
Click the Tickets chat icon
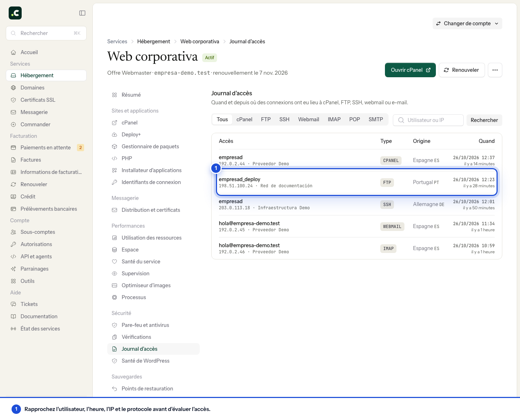13,304
